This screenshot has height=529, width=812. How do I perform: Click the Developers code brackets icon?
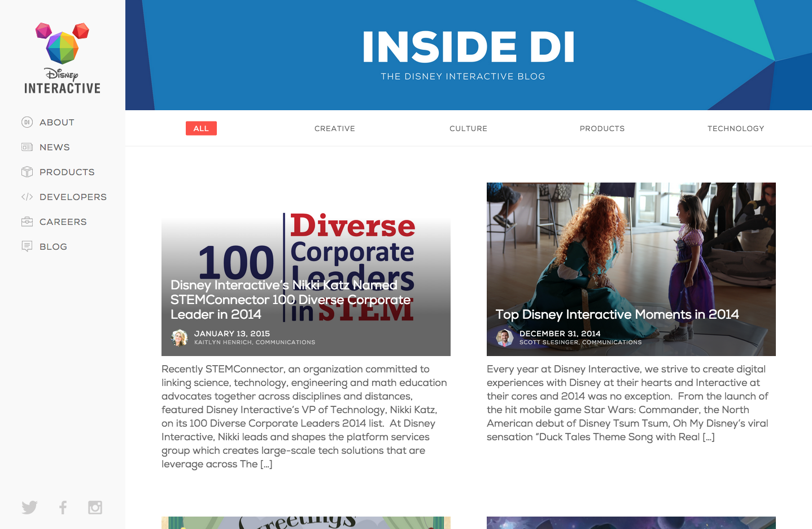click(27, 197)
